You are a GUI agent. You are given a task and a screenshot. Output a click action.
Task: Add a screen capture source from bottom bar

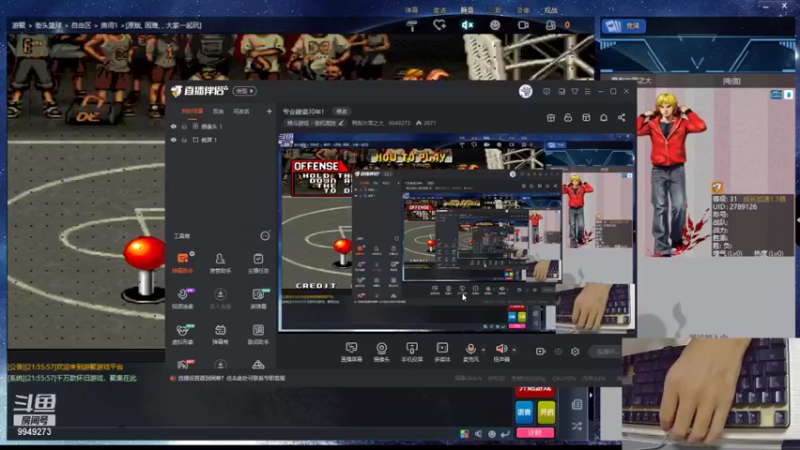tap(351, 352)
